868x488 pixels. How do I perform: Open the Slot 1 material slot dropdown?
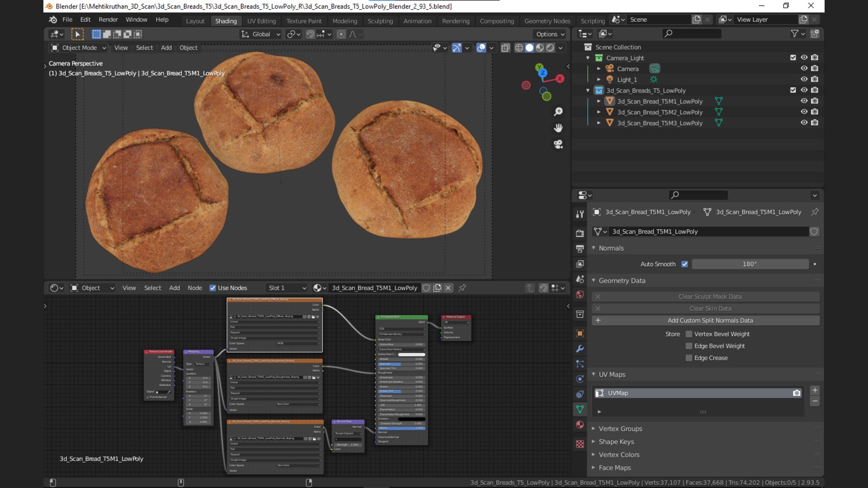tap(287, 288)
